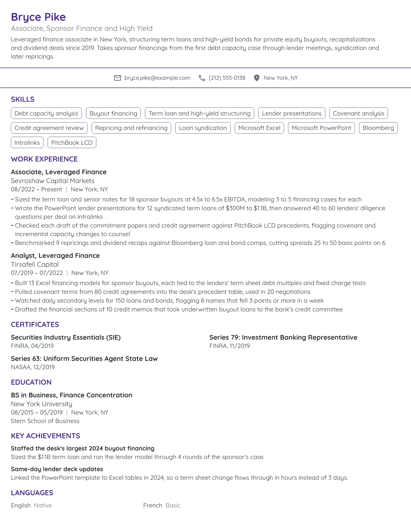This screenshot has height=532, width=411.
Task: Click the Loan syndication skill tag
Action: (x=203, y=128)
